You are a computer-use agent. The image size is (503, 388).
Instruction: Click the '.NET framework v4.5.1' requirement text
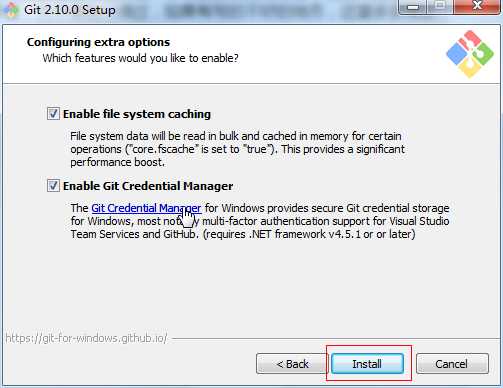coord(305,234)
